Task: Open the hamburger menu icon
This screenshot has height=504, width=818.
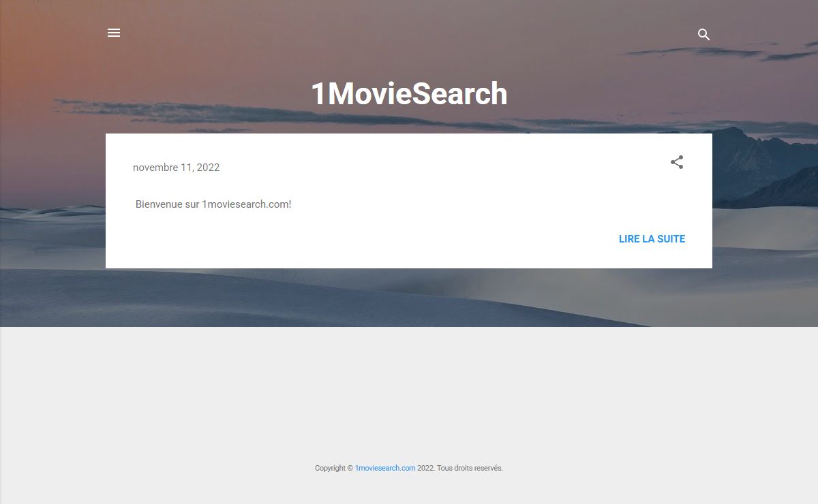Action: pos(114,33)
